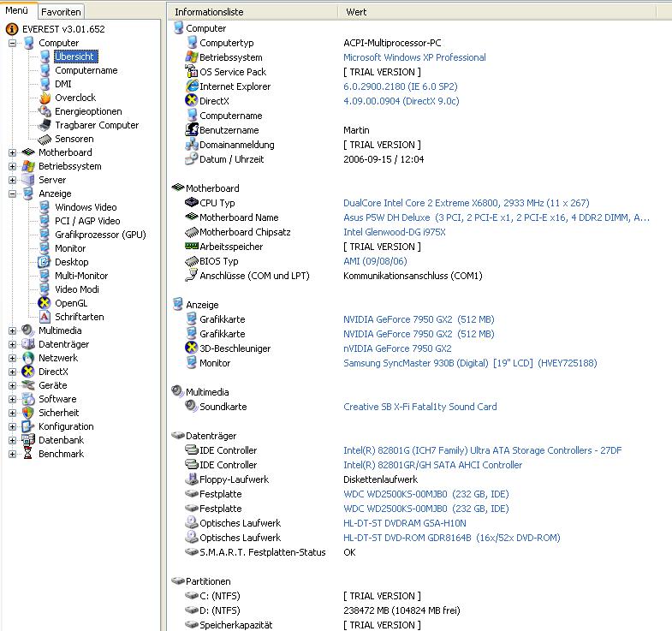The image size is (672, 631).
Task: Click the Software icon in the tree
Action: (x=28, y=399)
